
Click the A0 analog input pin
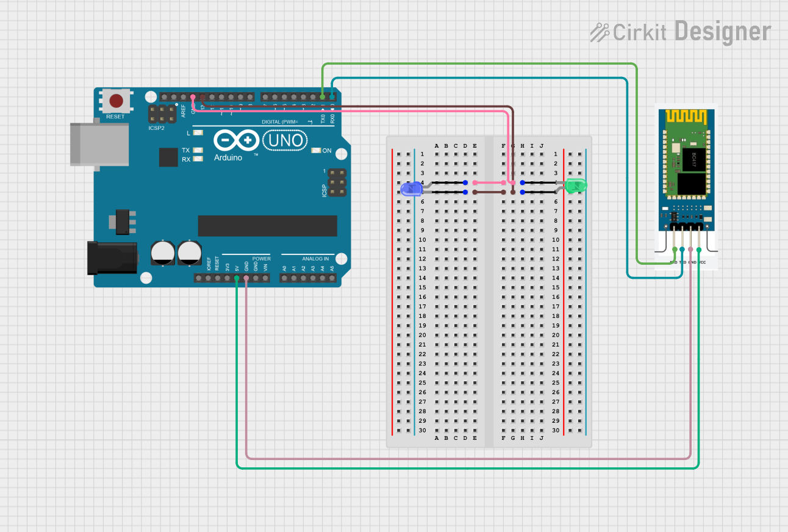point(285,278)
